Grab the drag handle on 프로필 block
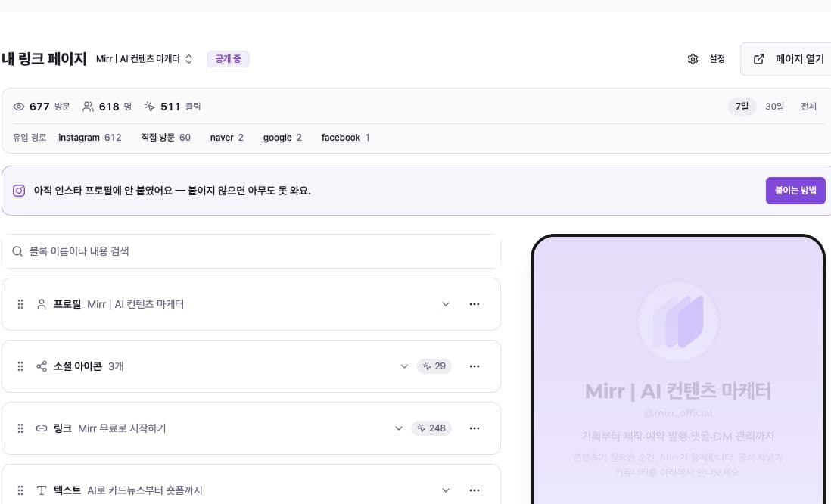Viewport: 831px width, 504px height. pos(20,304)
